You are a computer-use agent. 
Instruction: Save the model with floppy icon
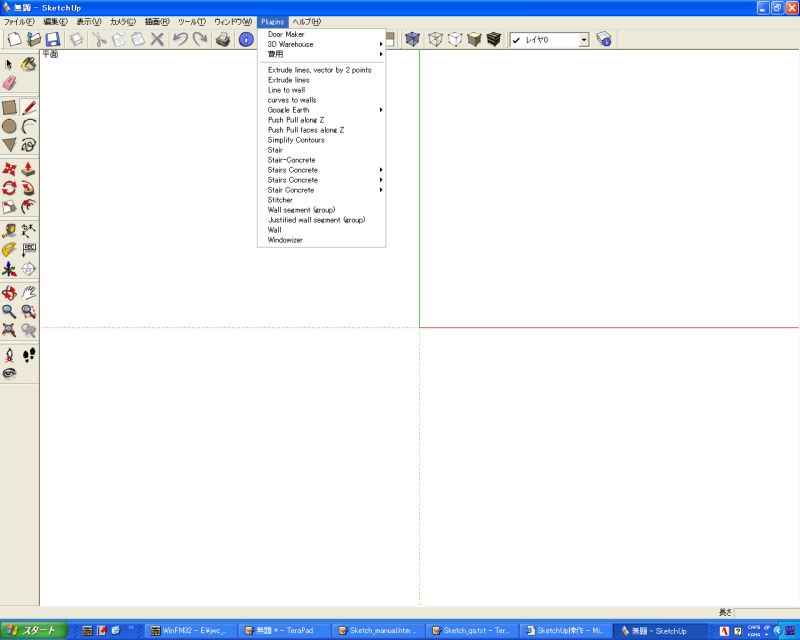tap(53, 39)
